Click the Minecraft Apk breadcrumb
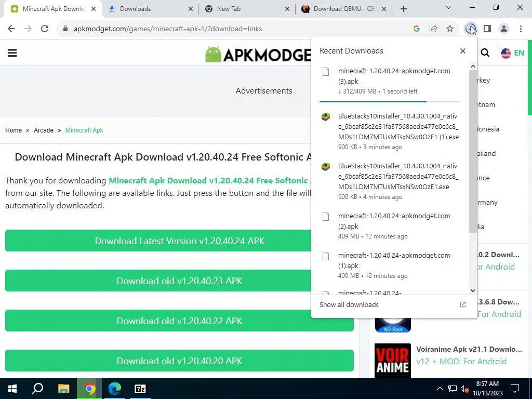Viewport: 532px width, 399px height. click(x=84, y=130)
